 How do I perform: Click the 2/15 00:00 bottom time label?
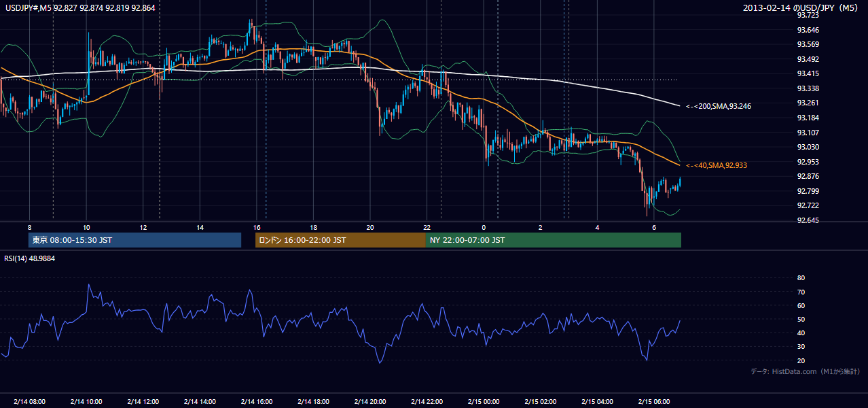tap(484, 401)
